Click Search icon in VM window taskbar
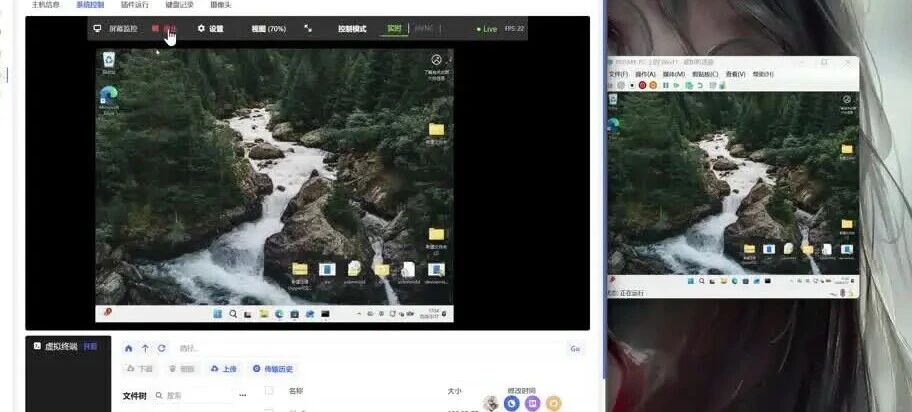The height and width of the screenshot is (412, 912). pyautogui.click(x=701, y=280)
